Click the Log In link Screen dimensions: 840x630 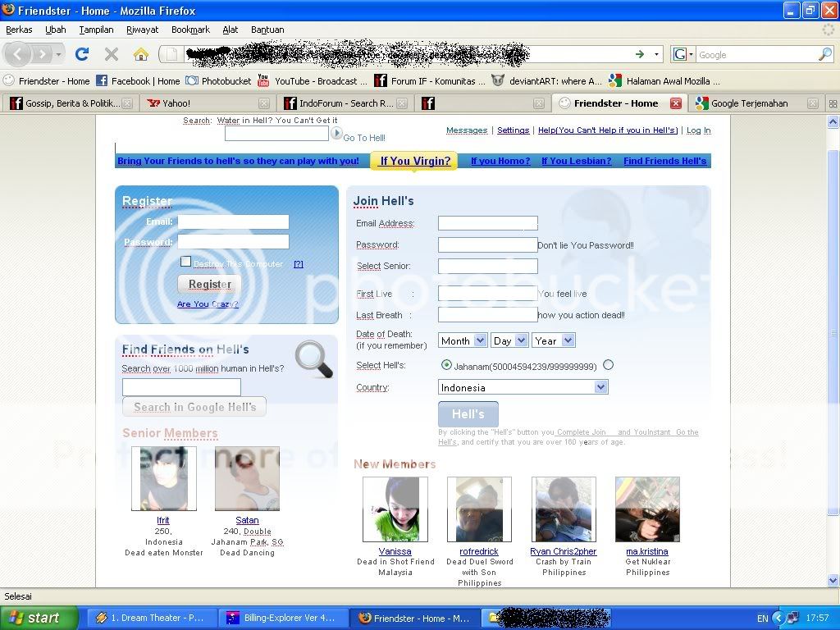click(x=699, y=130)
